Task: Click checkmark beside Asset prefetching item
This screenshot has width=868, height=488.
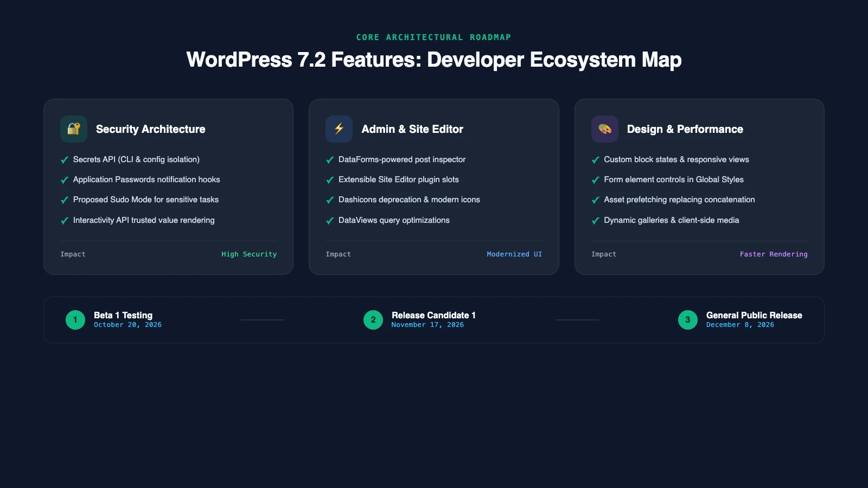Action: click(x=596, y=200)
